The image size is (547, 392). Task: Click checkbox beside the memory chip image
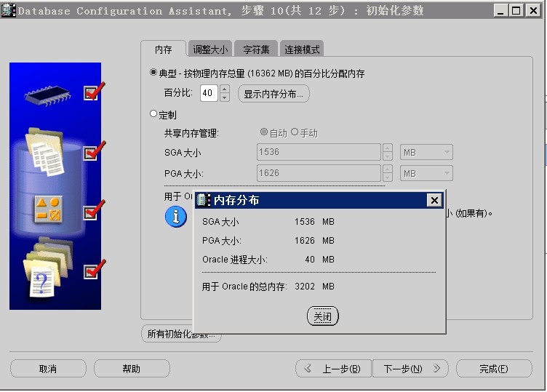[91, 92]
